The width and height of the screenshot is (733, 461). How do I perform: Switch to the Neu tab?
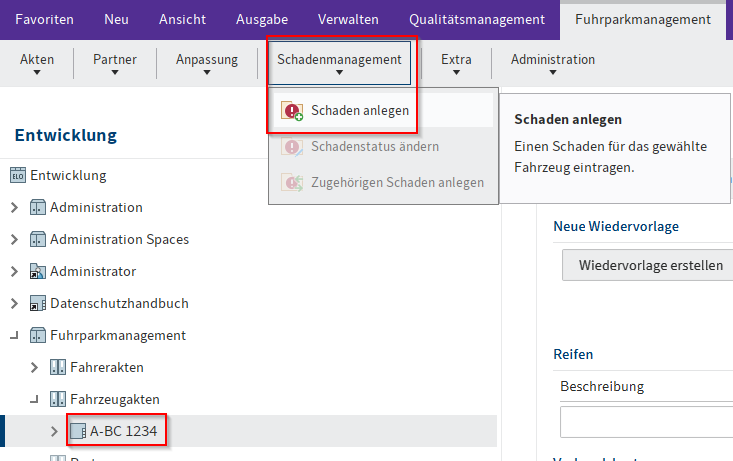pyautogui.click(x=116, y=20)
